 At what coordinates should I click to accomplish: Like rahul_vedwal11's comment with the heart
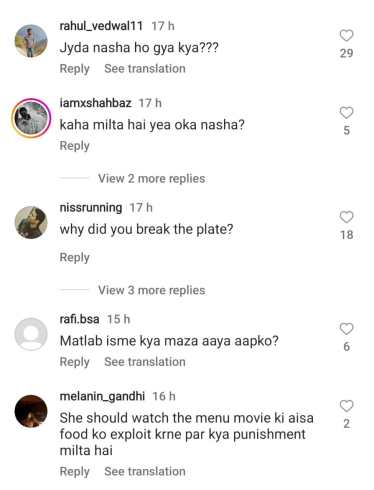(346, 35)
